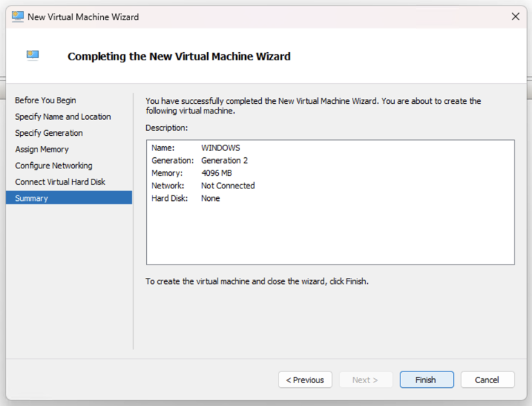Close the New Virtual Machine Wizard window

515,17
